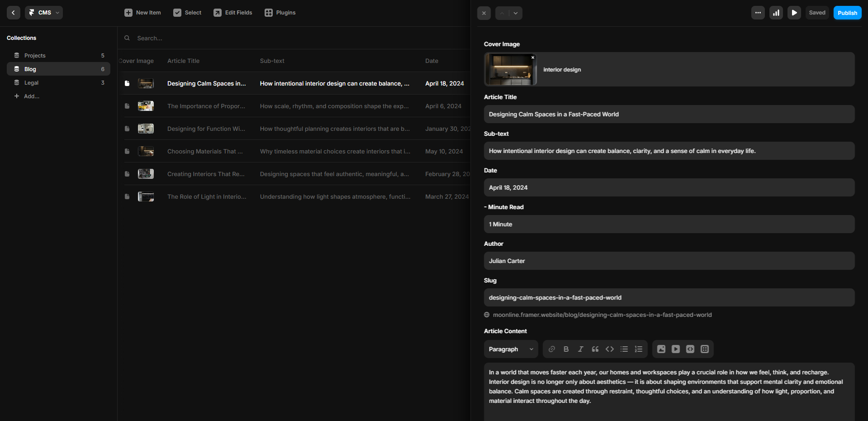
Task: Go to next item with down chevron
Action: coord(516,13)
